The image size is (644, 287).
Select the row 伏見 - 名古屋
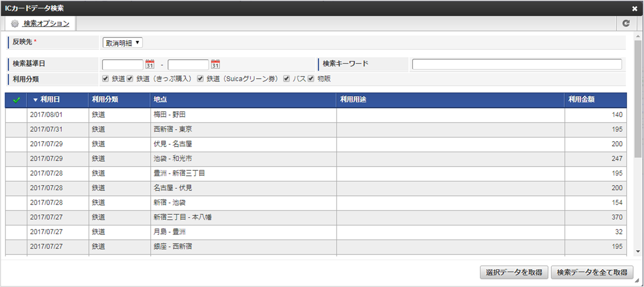click(316, 144)
